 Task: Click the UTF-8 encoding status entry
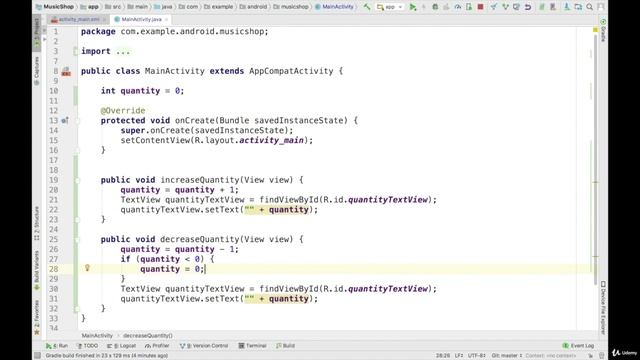tap(476, 356)
